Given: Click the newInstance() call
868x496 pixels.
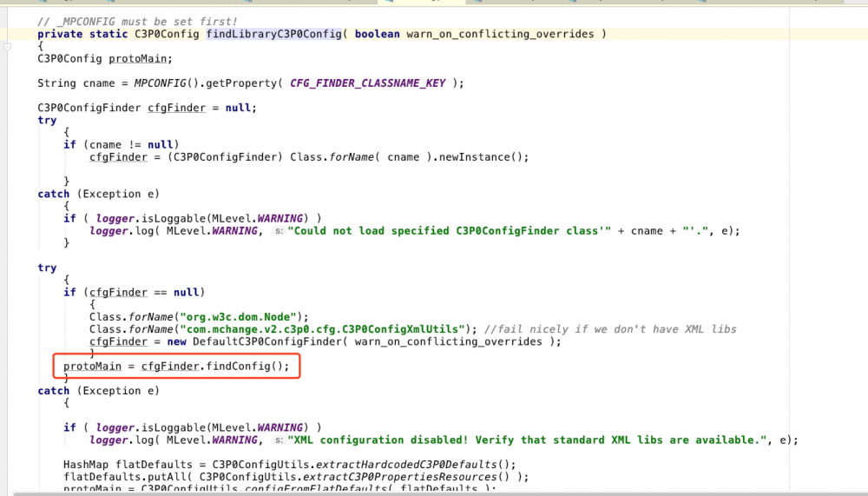Looking at the screenshot, I should [481, 157].
